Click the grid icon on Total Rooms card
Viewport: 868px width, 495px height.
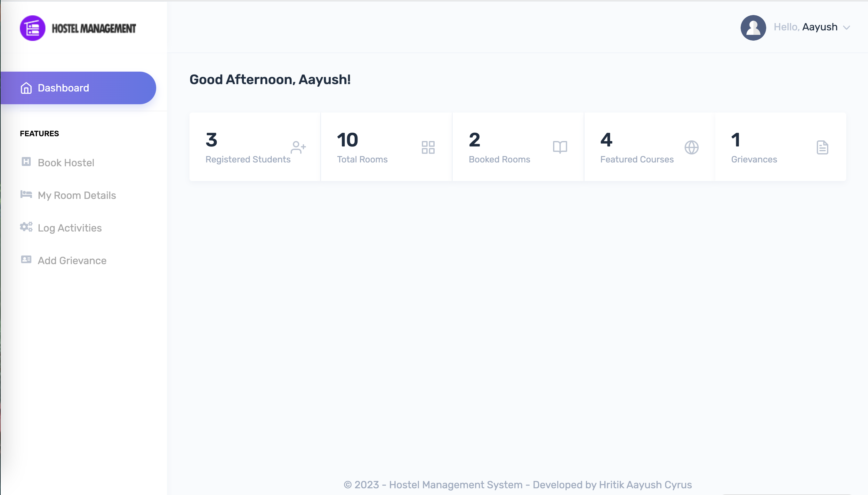428,147
